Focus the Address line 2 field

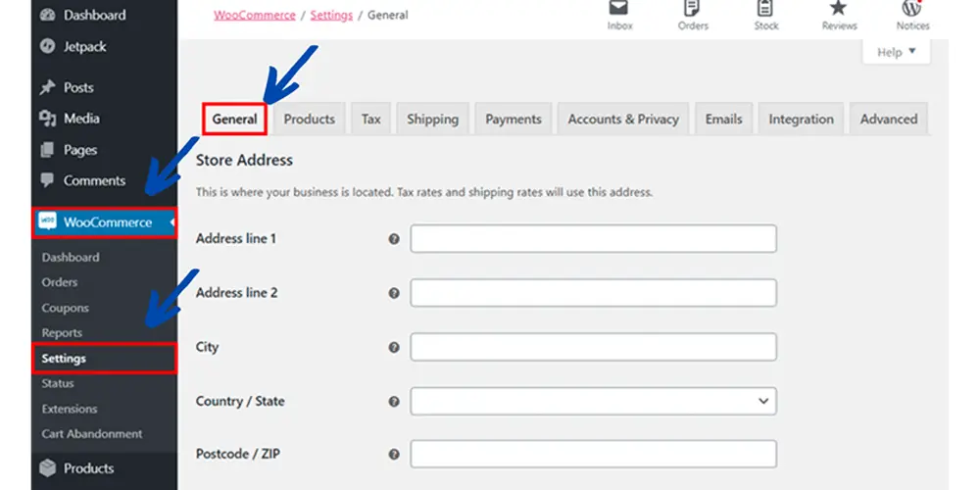click(x=593, y=292)
